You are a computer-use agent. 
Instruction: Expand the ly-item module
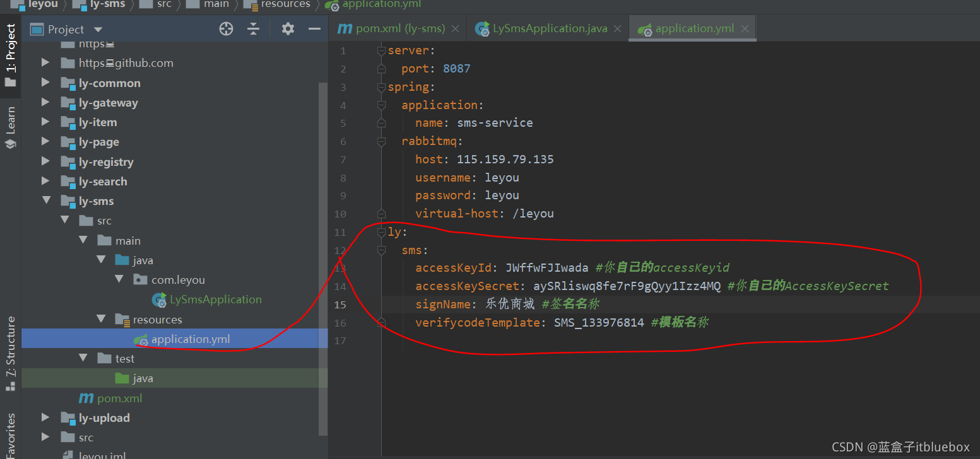pos(45,122)
